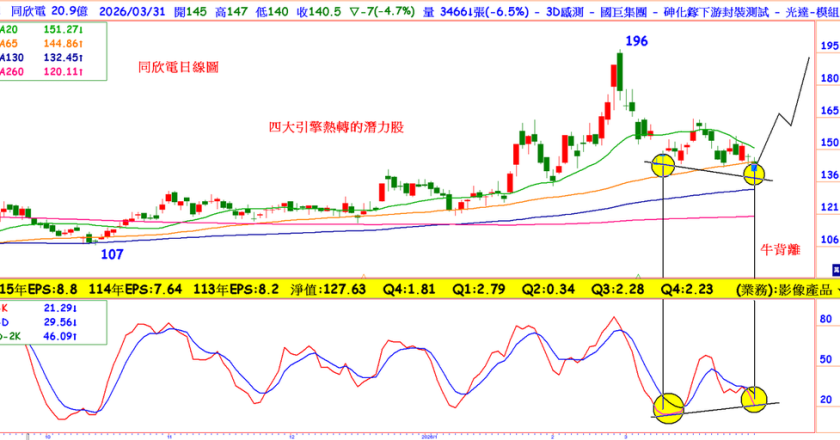Click the small blue icon beside price axis
The image size is (840, 440).
click(x=836, y=270)
